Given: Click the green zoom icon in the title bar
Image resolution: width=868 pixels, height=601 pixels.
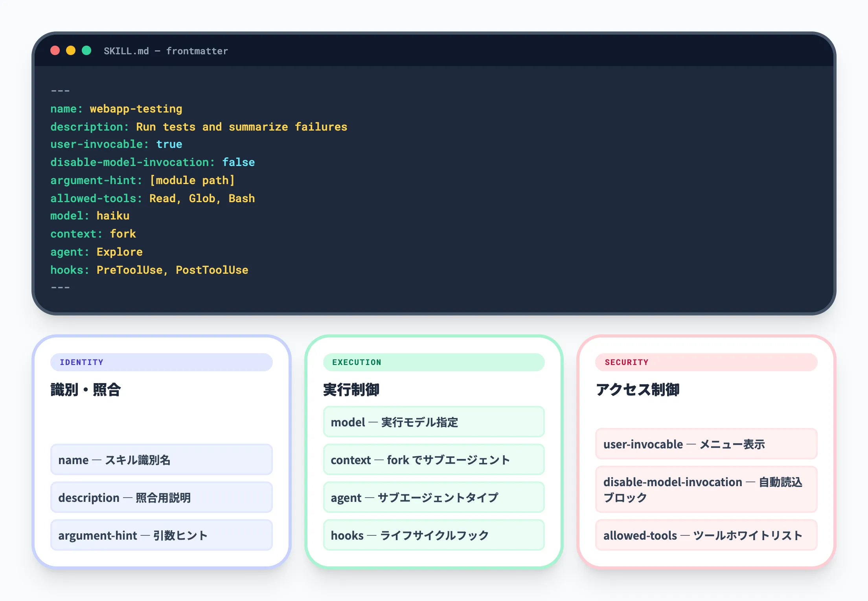Looking at the screenshot, I should click(86, 50).
